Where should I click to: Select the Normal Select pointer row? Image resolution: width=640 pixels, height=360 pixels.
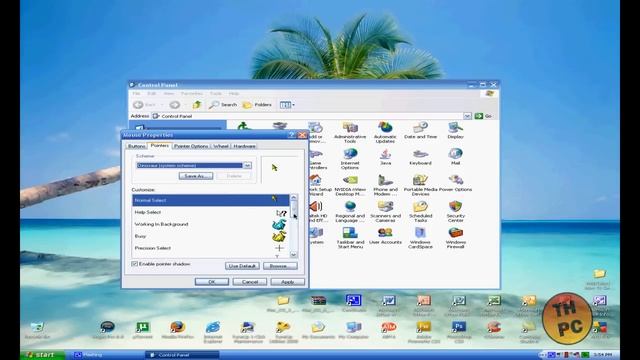[x=211, y=200]
